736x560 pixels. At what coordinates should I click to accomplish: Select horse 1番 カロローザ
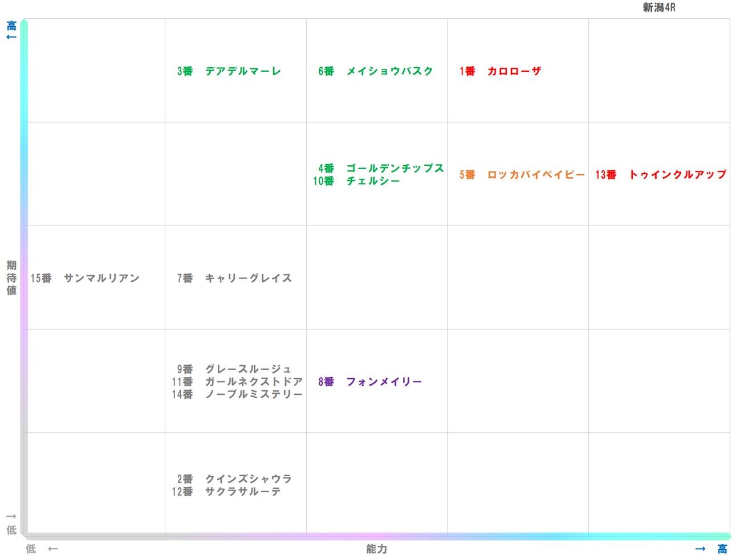tap(500, 71)
